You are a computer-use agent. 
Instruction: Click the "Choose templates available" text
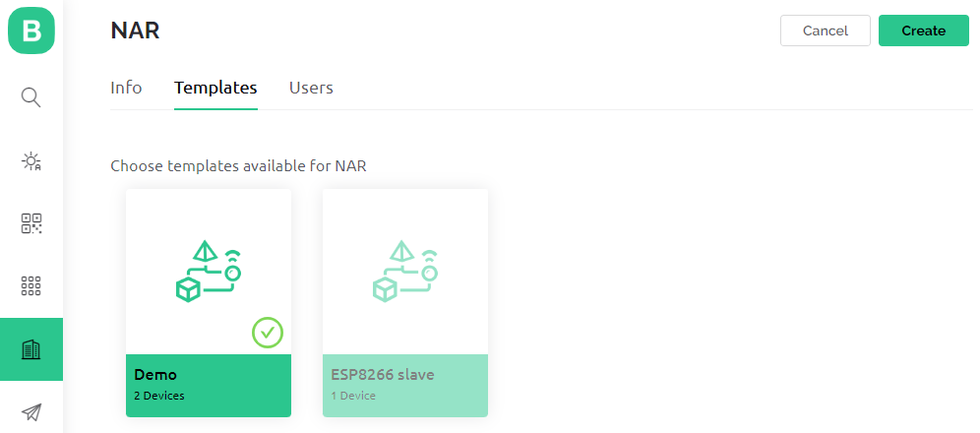pyautogui.click(x=238, y=165)
